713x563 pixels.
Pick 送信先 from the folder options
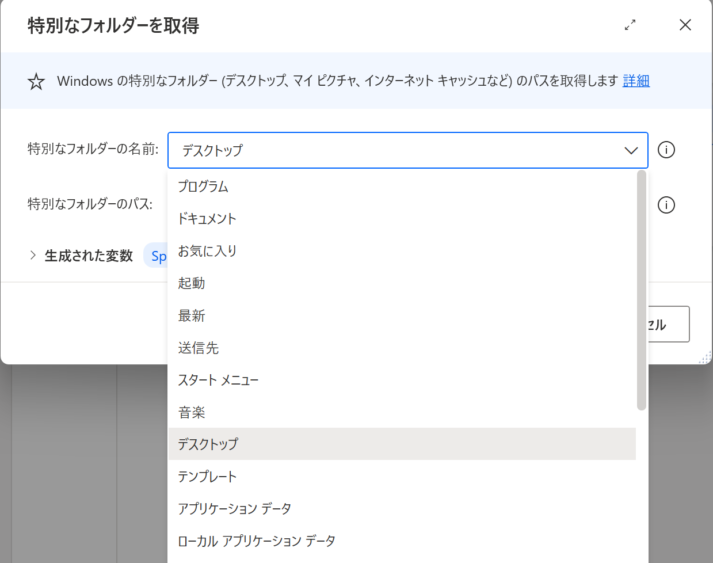tap(402, 348)
